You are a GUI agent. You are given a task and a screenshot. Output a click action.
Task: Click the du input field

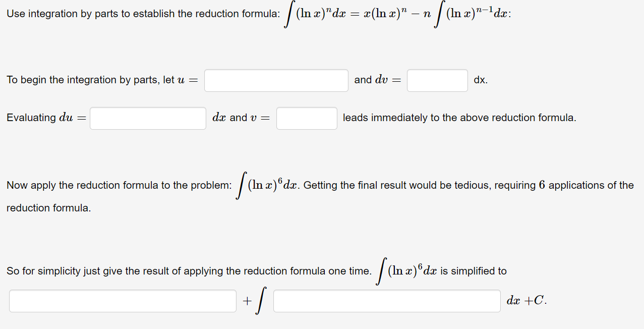pos(147,118)
